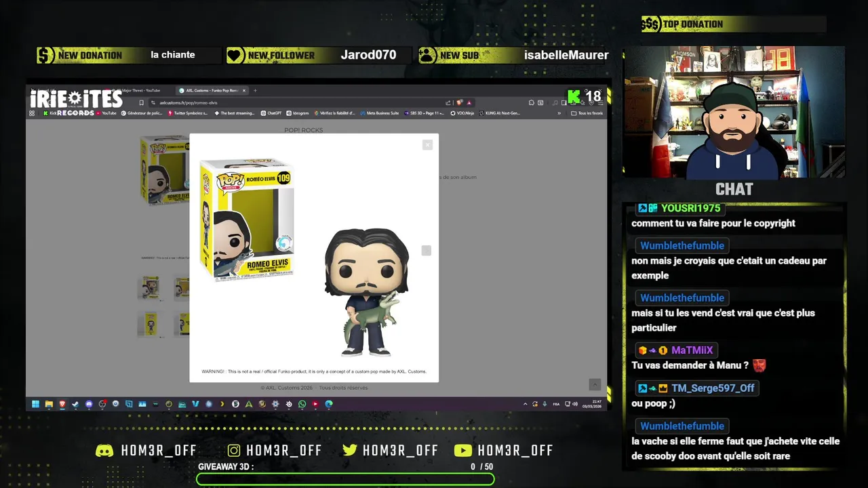Viewport: 868px width, 488px height.
Task: Open the Windows Start menu
Action: (35, 404)
